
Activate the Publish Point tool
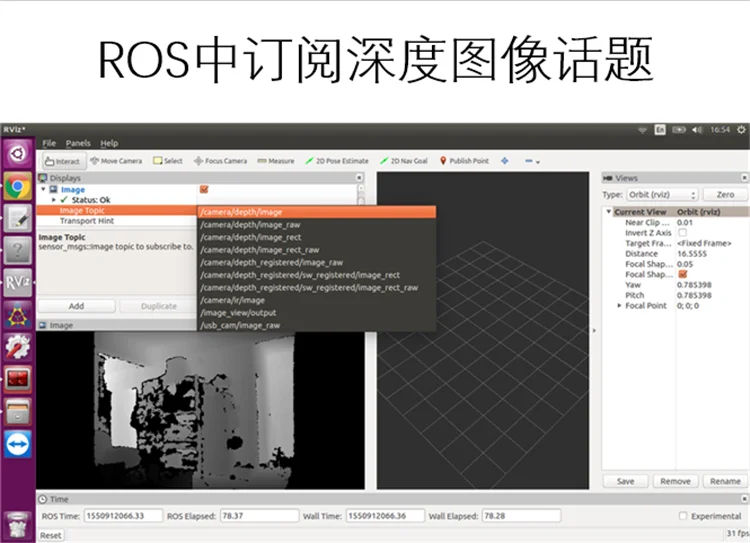point(464,161)
